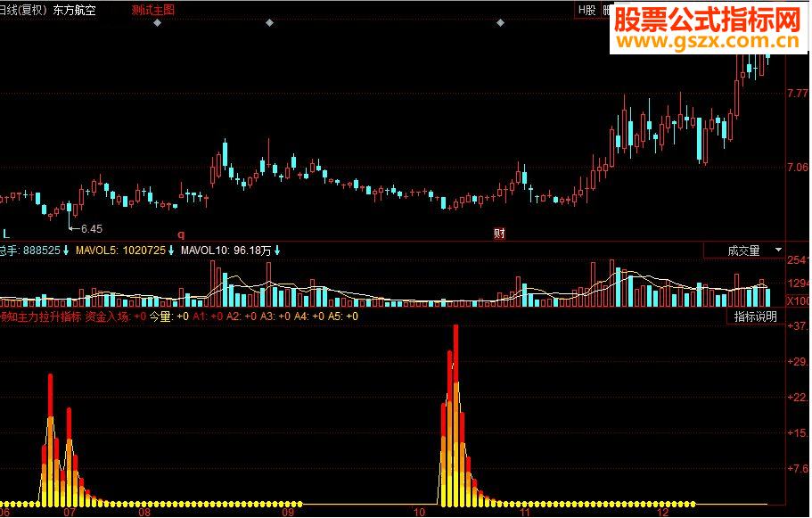812x518 pixels.
Task: Click the 11 month marker on date axis
Action: point(525,513)
